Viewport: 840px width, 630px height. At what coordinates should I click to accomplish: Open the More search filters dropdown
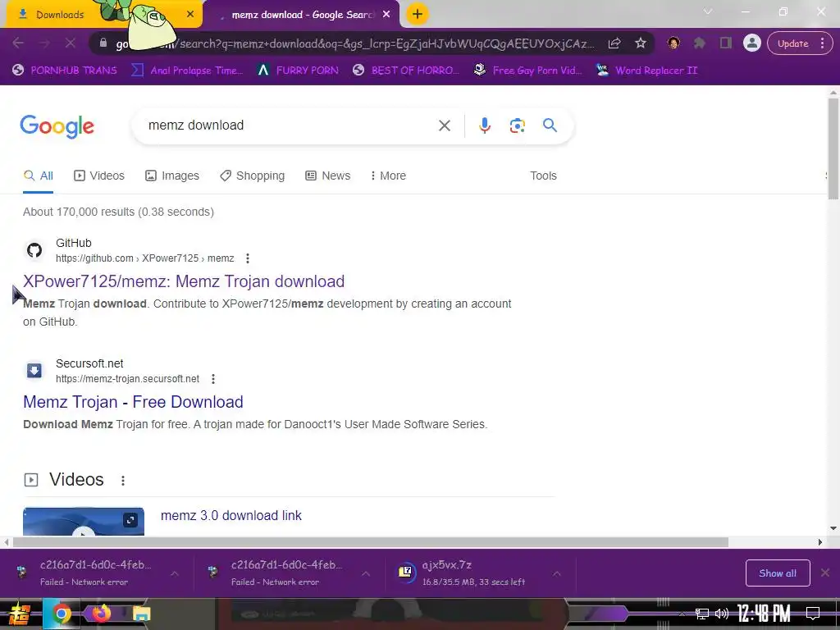coord(388,176)
